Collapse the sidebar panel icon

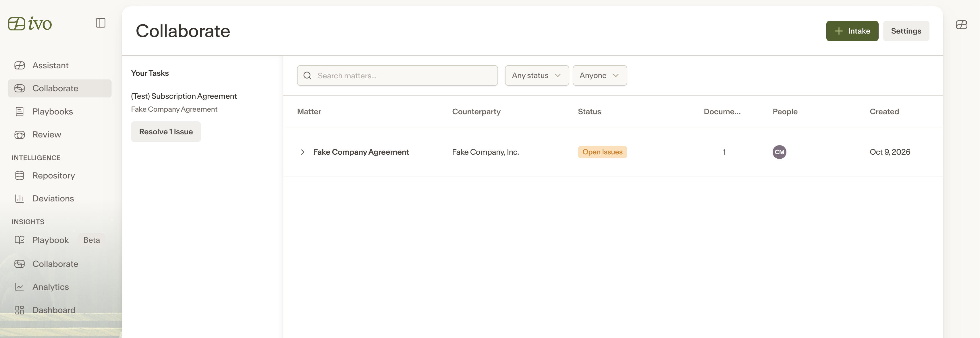click(101, 23)
